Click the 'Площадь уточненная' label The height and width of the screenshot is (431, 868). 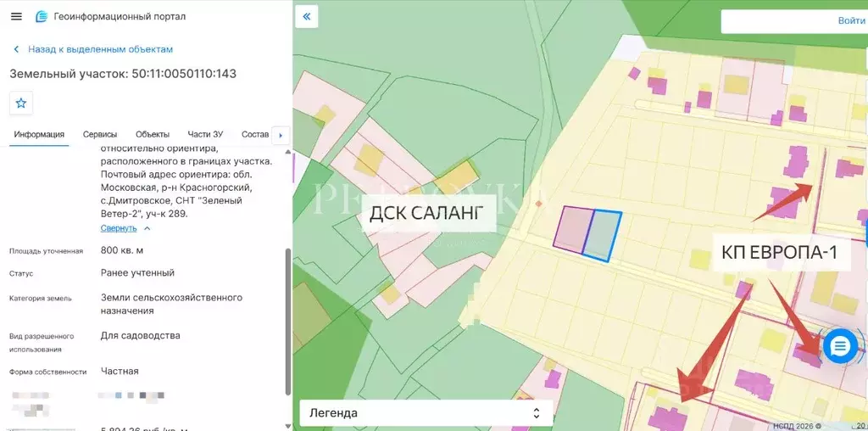[x=46, y=251]
